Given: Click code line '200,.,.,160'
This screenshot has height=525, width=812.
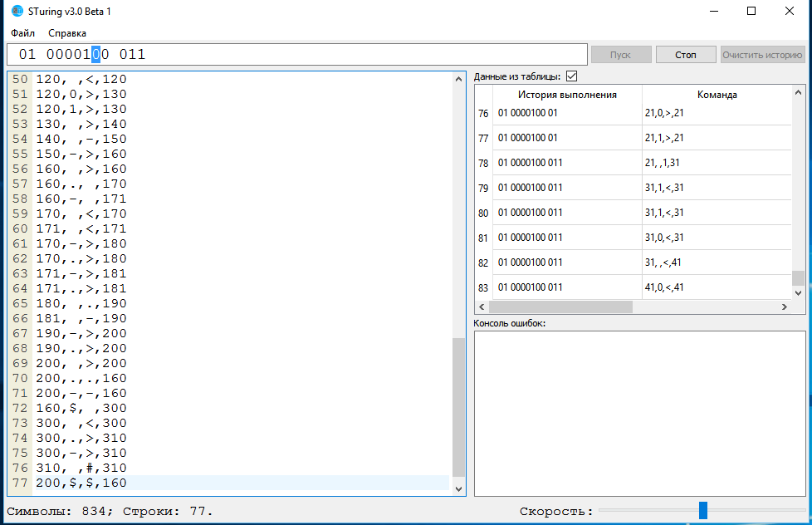Looking at the screenshot, I should coord(81,378).
